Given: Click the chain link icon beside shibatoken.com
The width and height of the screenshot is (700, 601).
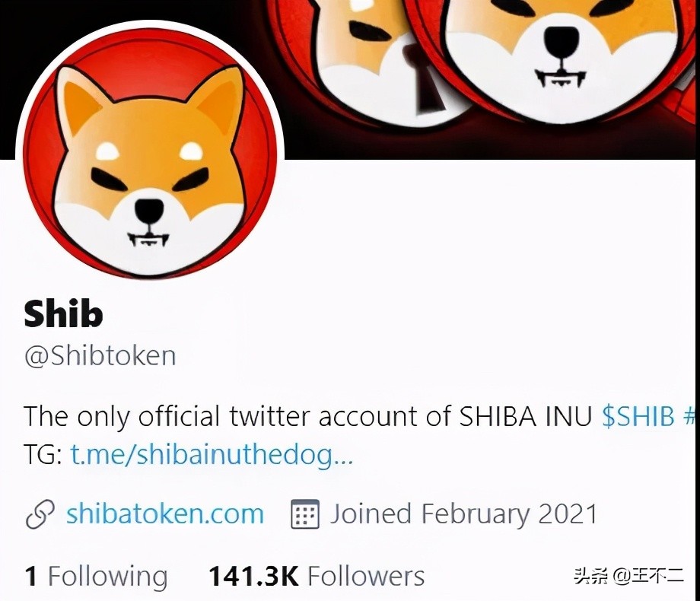Looking at the screenshot, I should tap(40, 514).
